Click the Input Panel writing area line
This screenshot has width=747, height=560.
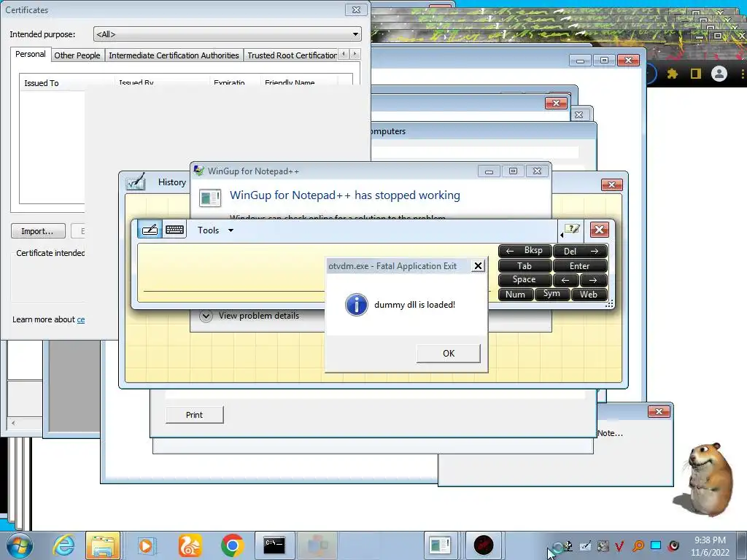[x=233, y=289]
